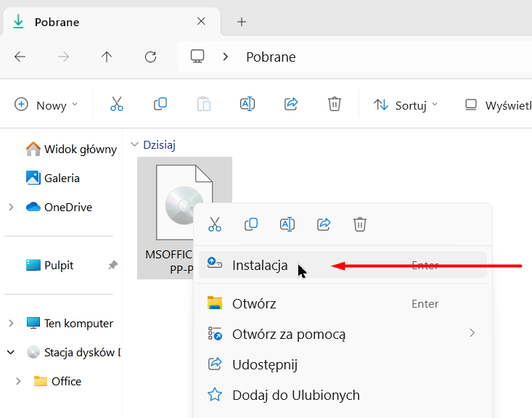Choose Instalacja from context menu

point(343,265)
